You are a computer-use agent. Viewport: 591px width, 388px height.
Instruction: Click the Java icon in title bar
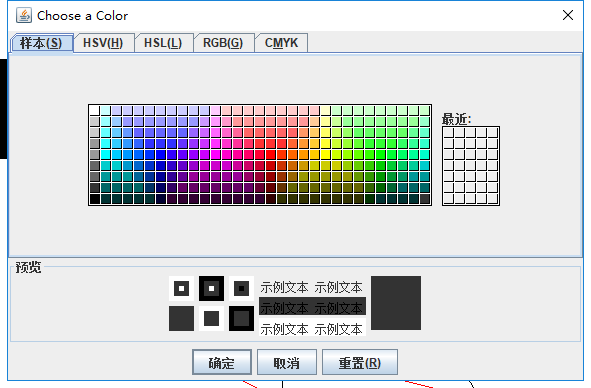pyautogui.click(x=24, y=15)
